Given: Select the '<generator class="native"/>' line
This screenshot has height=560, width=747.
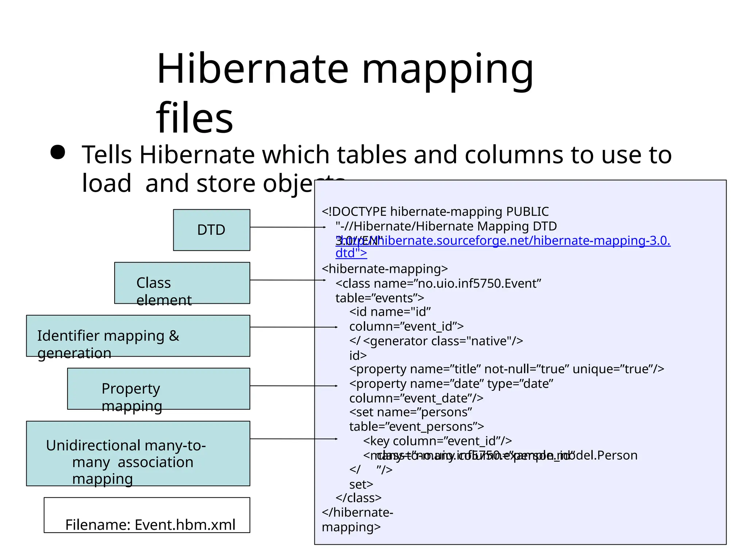Looking at the screenshot, I should pyautogui.click(x=443, y=341).
